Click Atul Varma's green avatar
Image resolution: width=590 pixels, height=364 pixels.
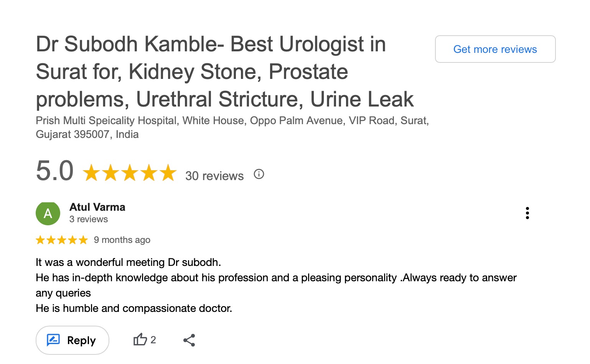click(x=48, y=213)
